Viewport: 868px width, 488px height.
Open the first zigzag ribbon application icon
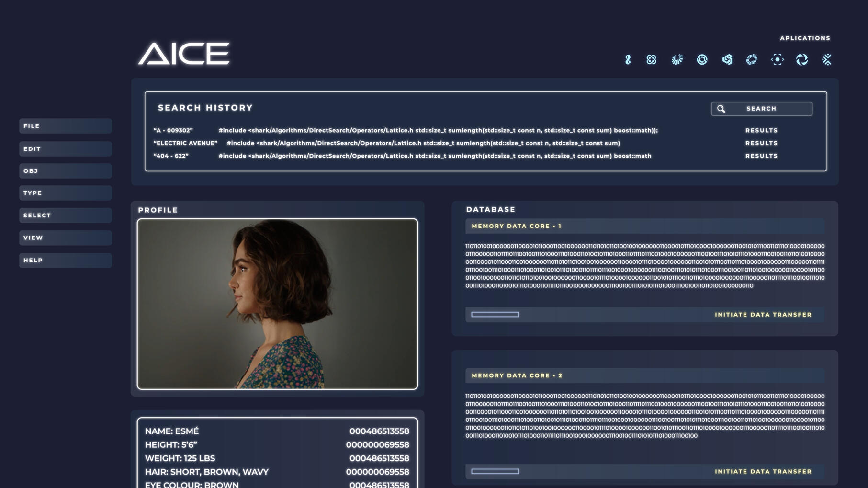(x=628, y=59)
